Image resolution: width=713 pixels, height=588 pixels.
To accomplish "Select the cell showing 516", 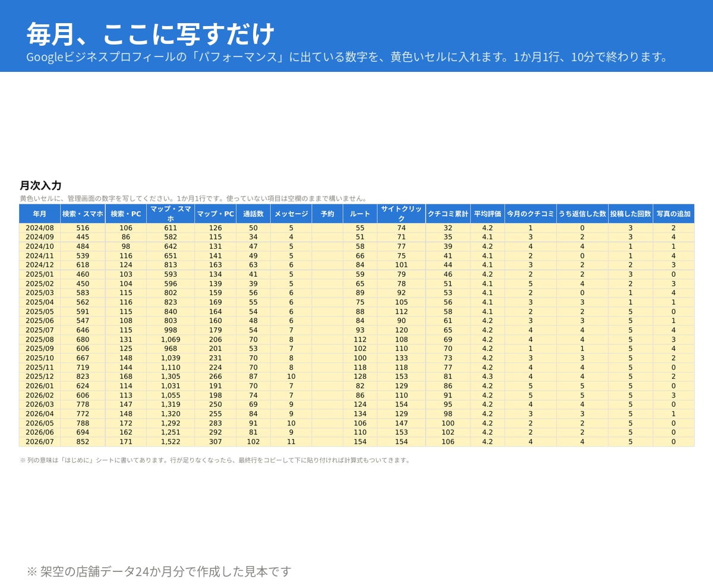I will [x=83, y=228].
